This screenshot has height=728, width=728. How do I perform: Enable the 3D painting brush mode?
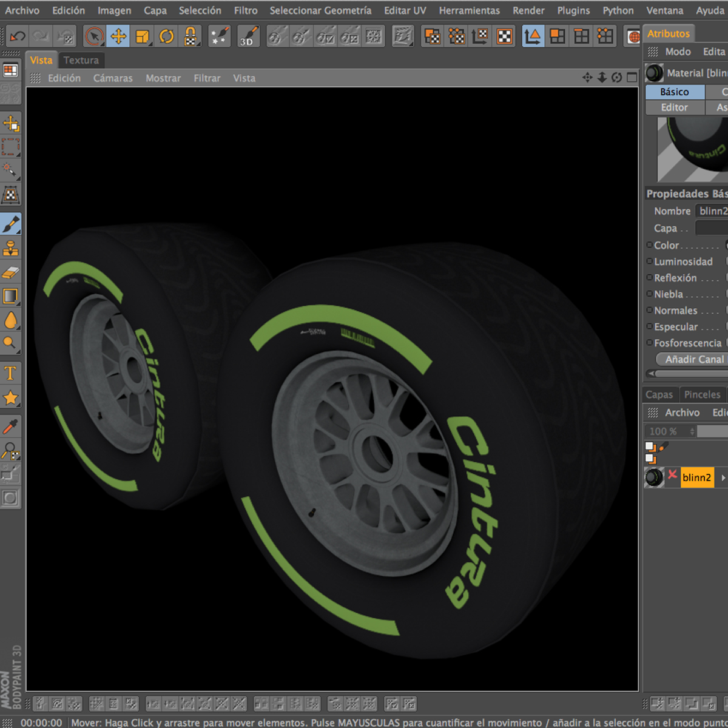(248, 36)
